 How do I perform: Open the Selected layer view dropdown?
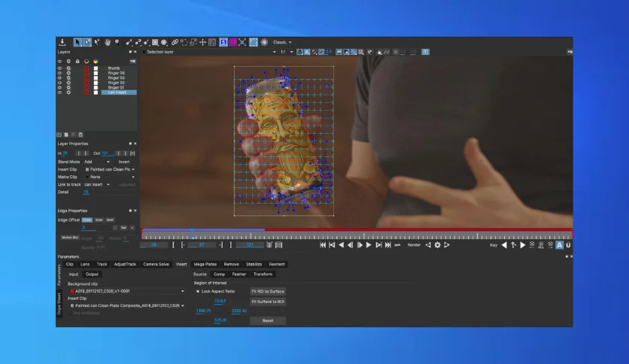coord(210,52)
